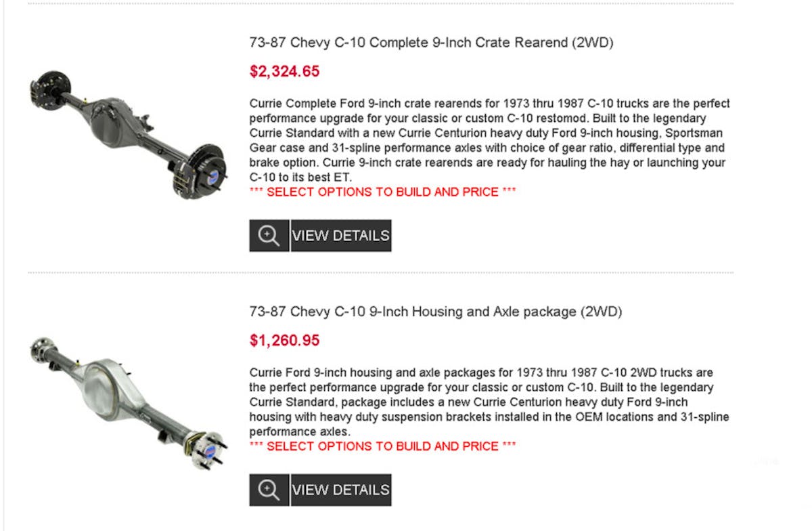Click the Currie Ford 9-inch housing and axle description
812x531 pixels.
(489, 402)
